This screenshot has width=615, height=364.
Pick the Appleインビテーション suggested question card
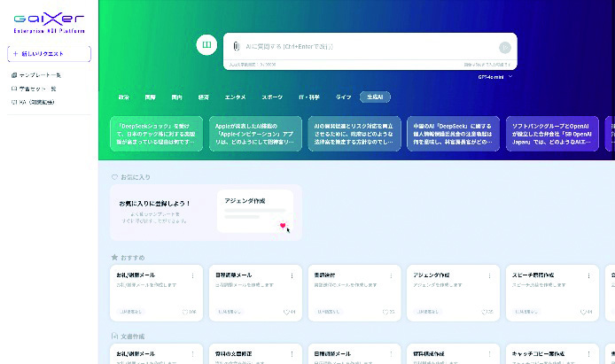255,134
